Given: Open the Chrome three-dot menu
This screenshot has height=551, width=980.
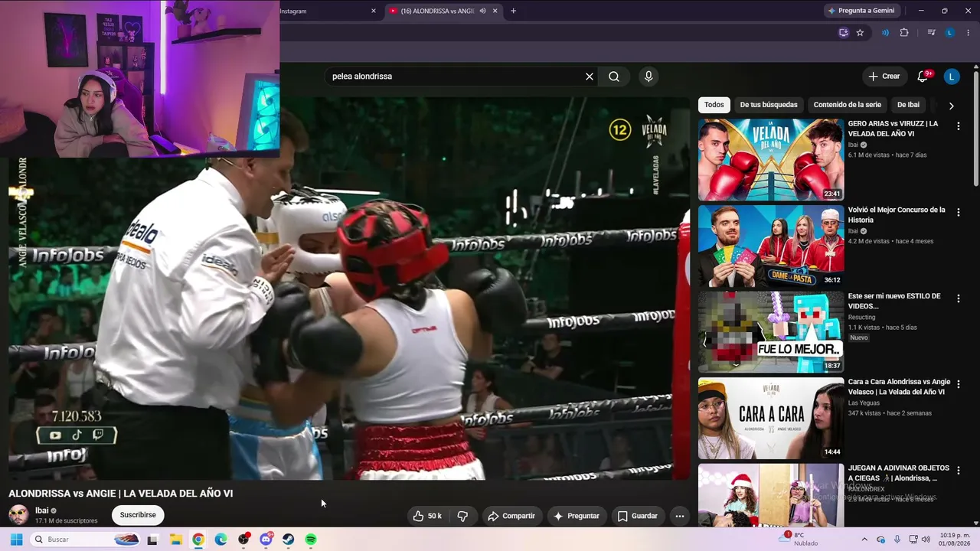Looking at the screenshot, I should click(969, 33).
